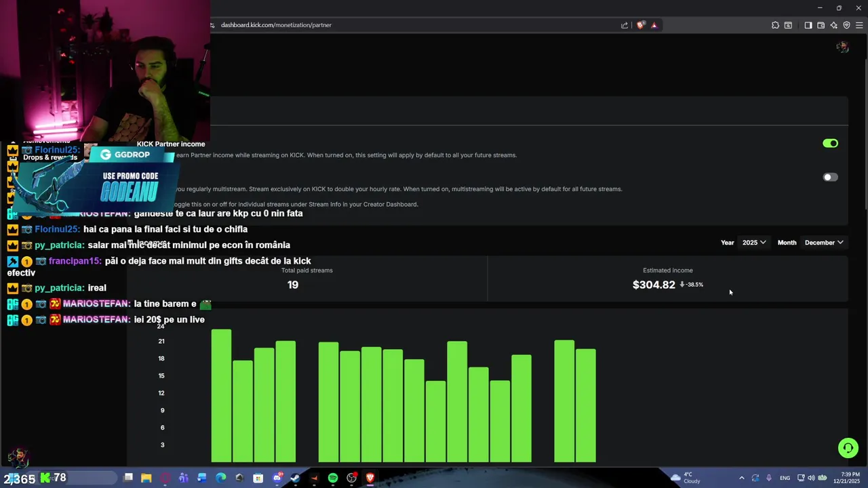Open the Year 2025 dropdown
Screen dimensions: 868x488
point(753,243)
